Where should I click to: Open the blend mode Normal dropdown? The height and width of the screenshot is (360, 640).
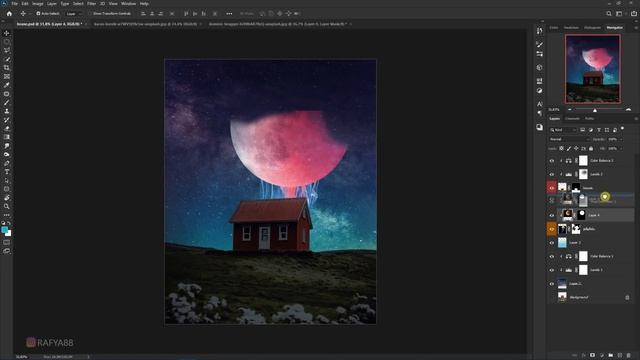569,139
